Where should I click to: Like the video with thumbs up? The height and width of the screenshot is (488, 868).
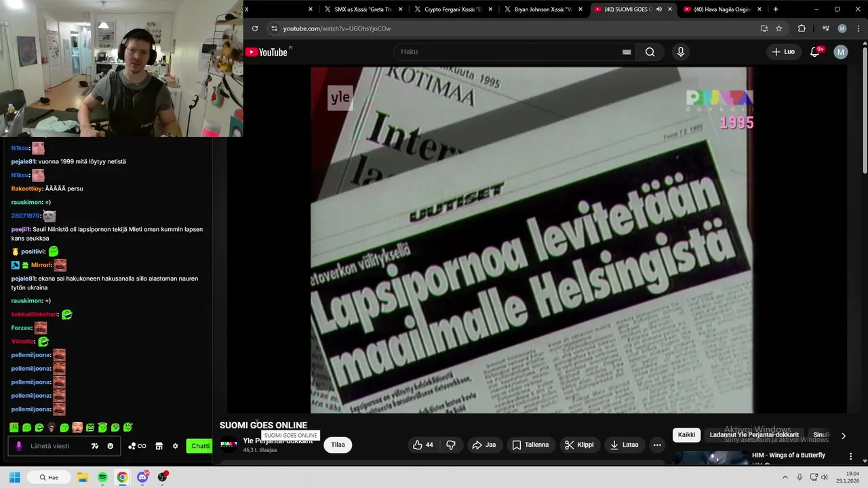[x=423, y=445]
